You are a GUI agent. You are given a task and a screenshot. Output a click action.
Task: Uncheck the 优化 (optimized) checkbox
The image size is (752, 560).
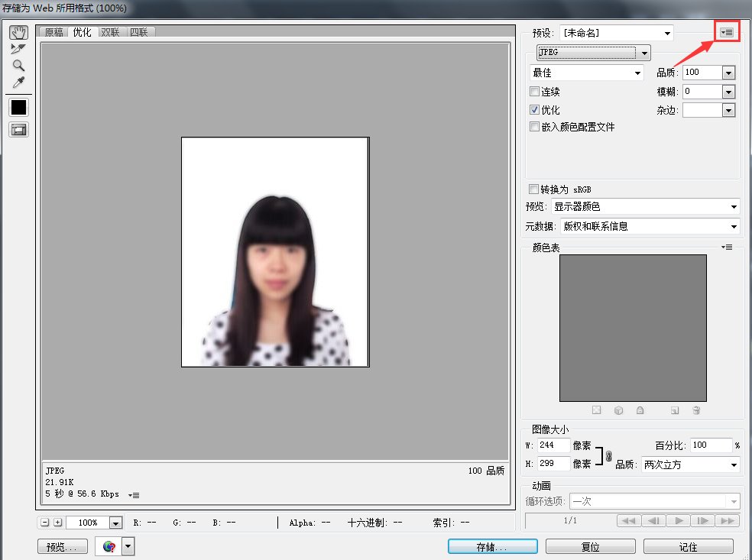click(x=535, y=110)
